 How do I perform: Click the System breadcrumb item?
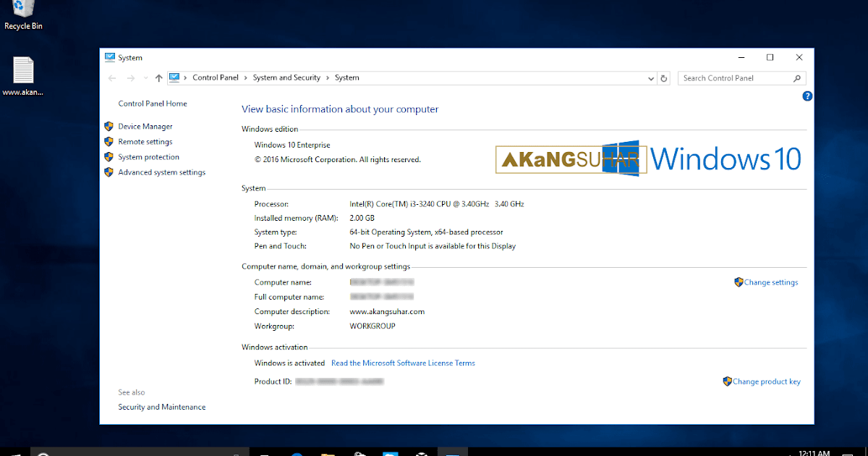pyautogui.click(x=347, y=77)
